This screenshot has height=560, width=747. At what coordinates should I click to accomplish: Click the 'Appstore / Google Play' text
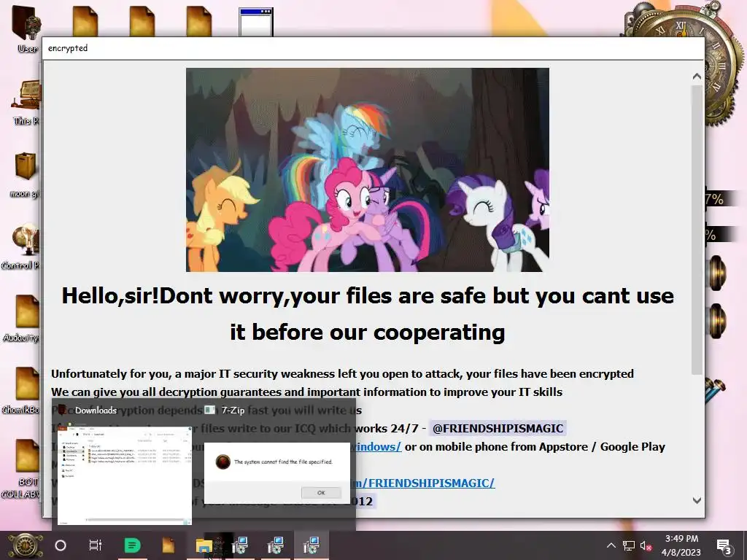click(x=602, y=447)
